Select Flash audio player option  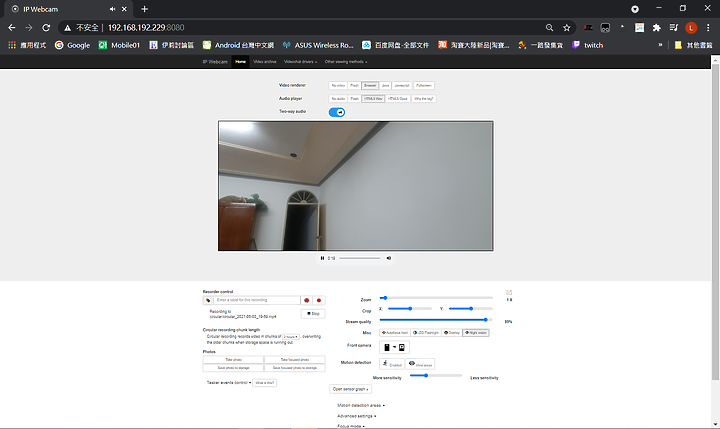354,99
